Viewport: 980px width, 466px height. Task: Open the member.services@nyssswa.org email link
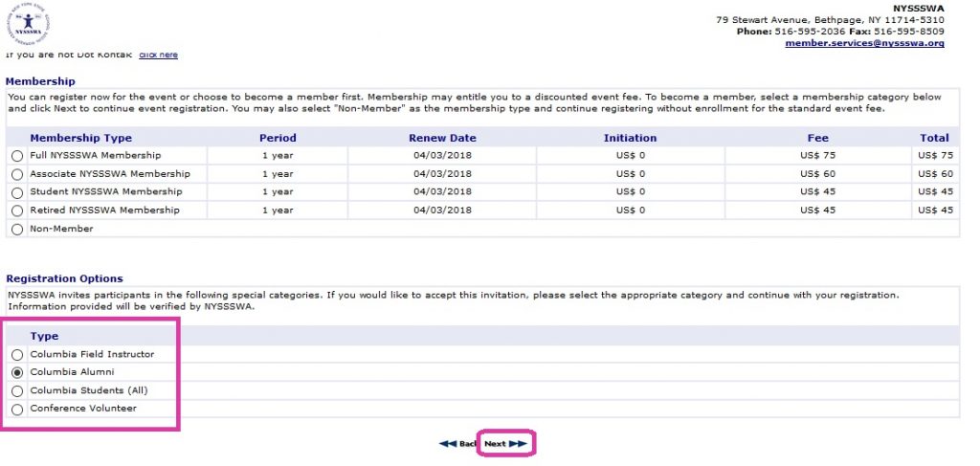tap(864, 43)
